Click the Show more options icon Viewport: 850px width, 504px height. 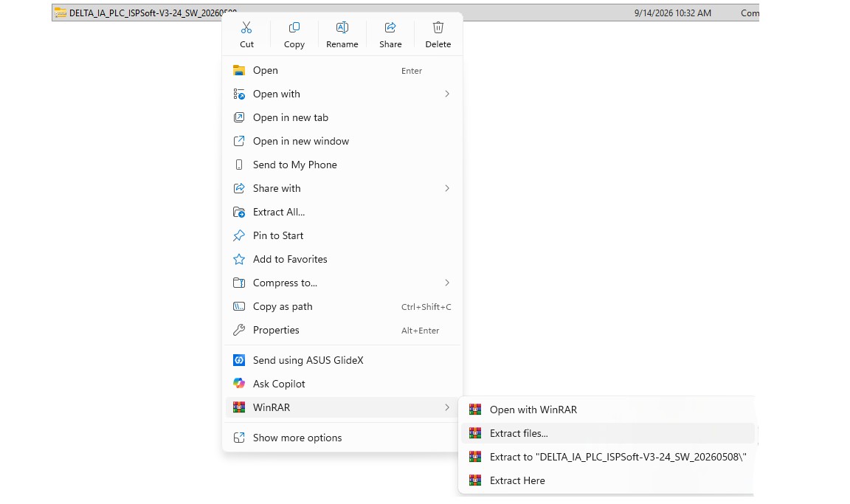[238, 438]
